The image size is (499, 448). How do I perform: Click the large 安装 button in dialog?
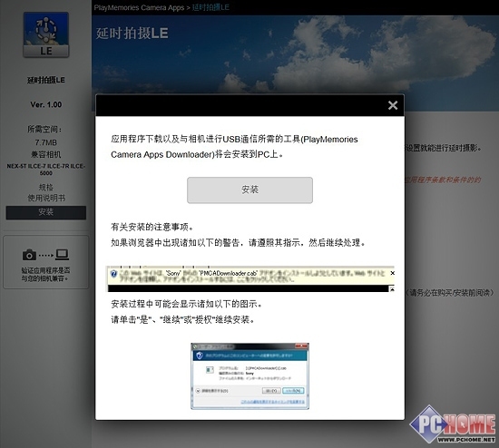point(249,190)
